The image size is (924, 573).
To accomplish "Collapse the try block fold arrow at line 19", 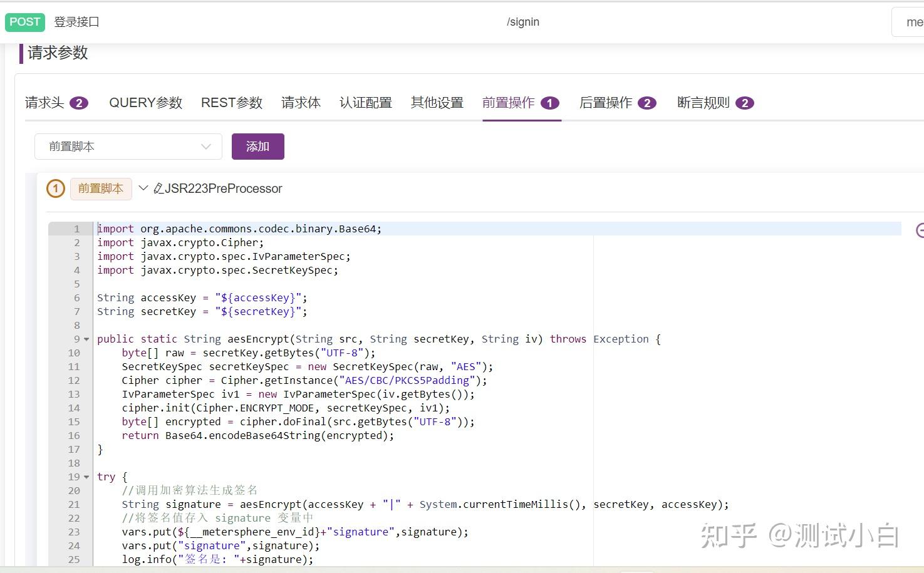I will click(x=86, y=477).
